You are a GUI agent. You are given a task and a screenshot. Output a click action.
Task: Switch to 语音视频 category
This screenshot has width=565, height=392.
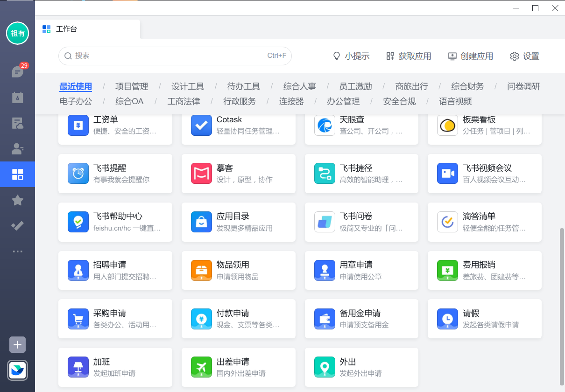click(455, 101)
